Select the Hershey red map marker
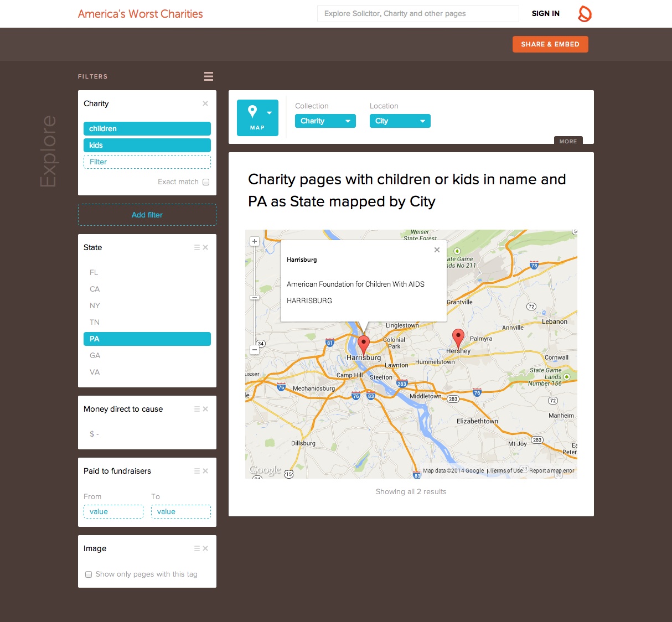Screen dimensions: 672x622 tap(458, 338)
